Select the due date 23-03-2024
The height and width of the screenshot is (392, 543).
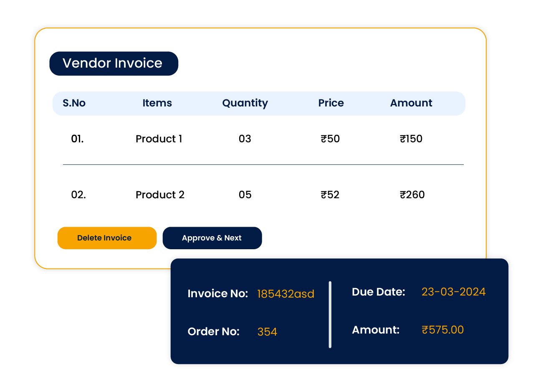click(453, 292)
